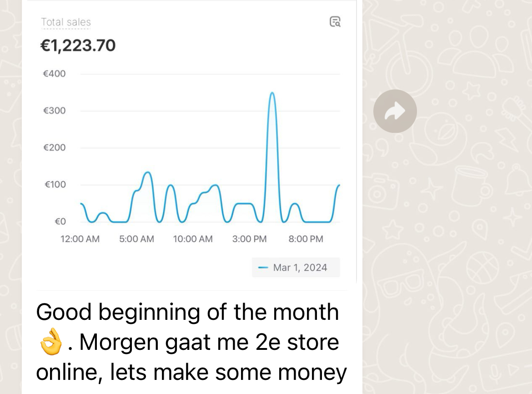Viewport: 532px width, 394px height.
Task: Open the report view icon beside Total sales
Action: click(x=335, y=22)
